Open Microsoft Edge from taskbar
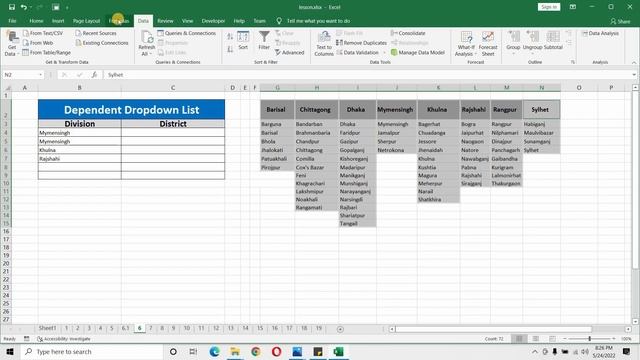 click(x=214, y=352)
